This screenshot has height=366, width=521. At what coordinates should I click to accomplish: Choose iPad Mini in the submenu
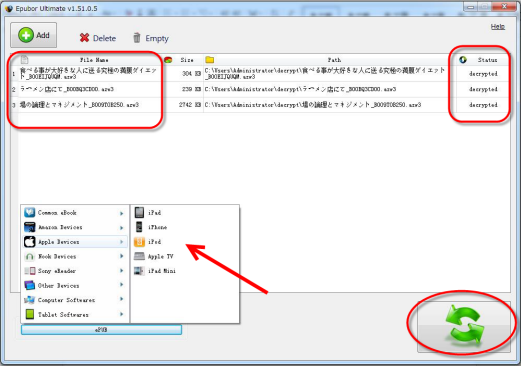(185, 271)
